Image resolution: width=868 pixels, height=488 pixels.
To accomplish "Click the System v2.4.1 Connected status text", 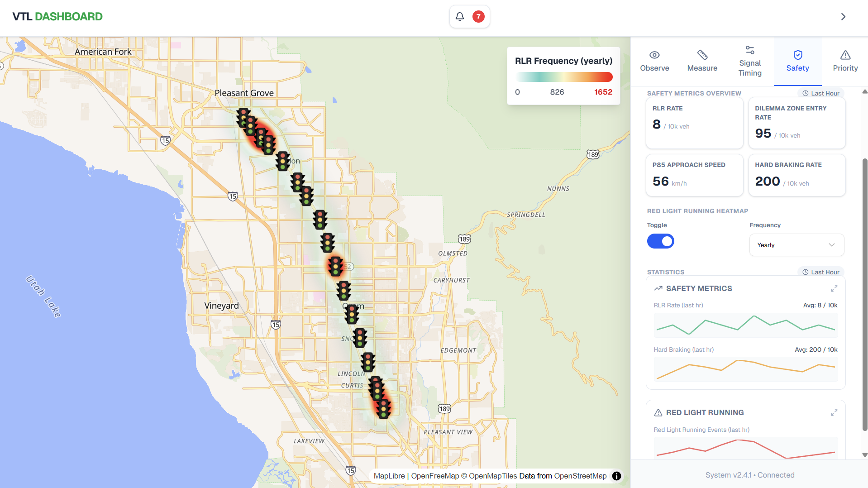I will (x=749, y=475).
